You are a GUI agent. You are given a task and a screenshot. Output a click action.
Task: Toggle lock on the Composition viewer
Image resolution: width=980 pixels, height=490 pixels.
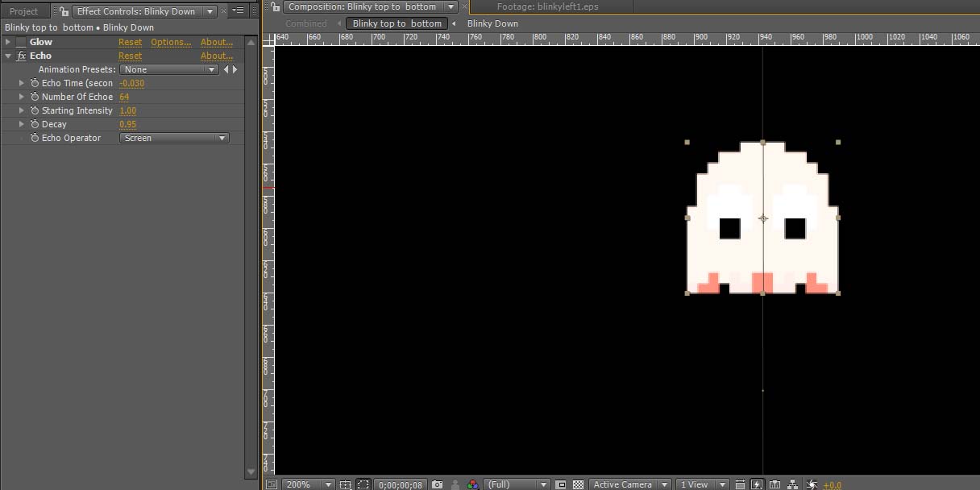click(x=275, y=6)
